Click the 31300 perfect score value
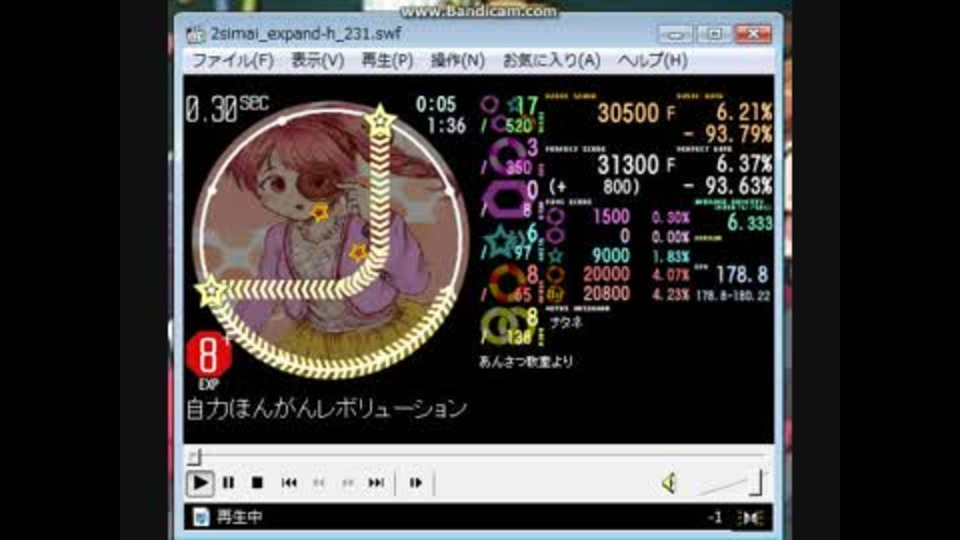 click(x=628, y=164)
